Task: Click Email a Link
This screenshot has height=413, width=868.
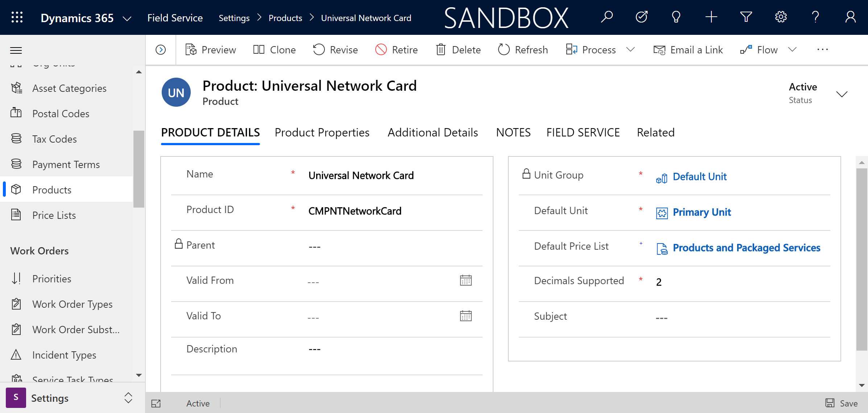Action: pyautogui.click(x=688, y=50)
